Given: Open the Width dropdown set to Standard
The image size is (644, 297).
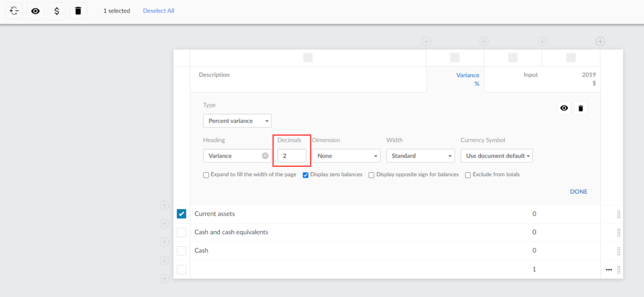Looking at the screenshot, I should [420, 156].
